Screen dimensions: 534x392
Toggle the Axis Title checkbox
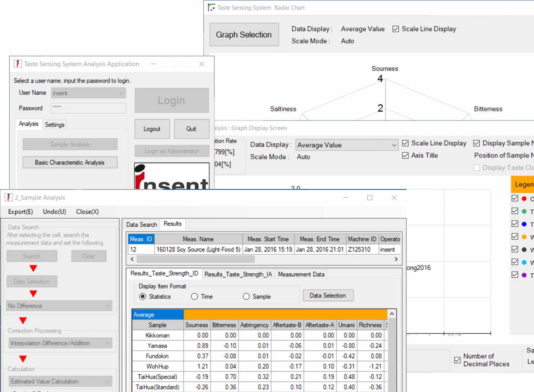tap(405, 156)
